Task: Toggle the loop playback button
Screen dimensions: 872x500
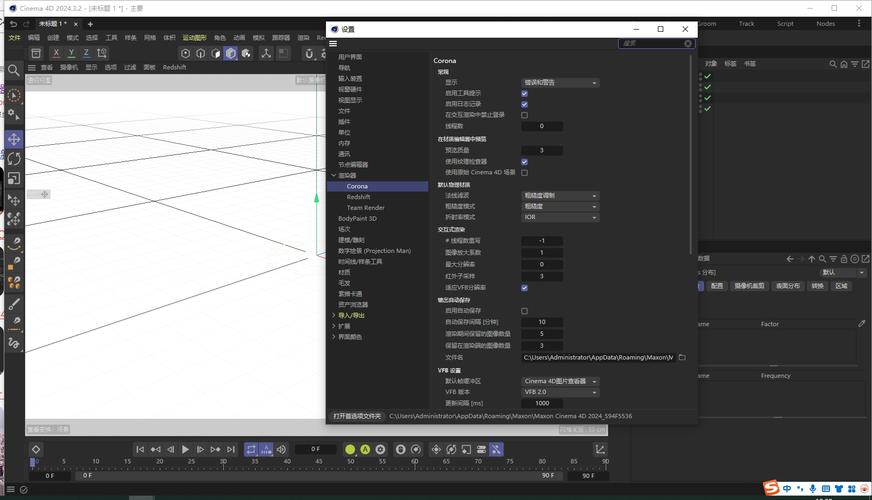Action: pos(251,449)
